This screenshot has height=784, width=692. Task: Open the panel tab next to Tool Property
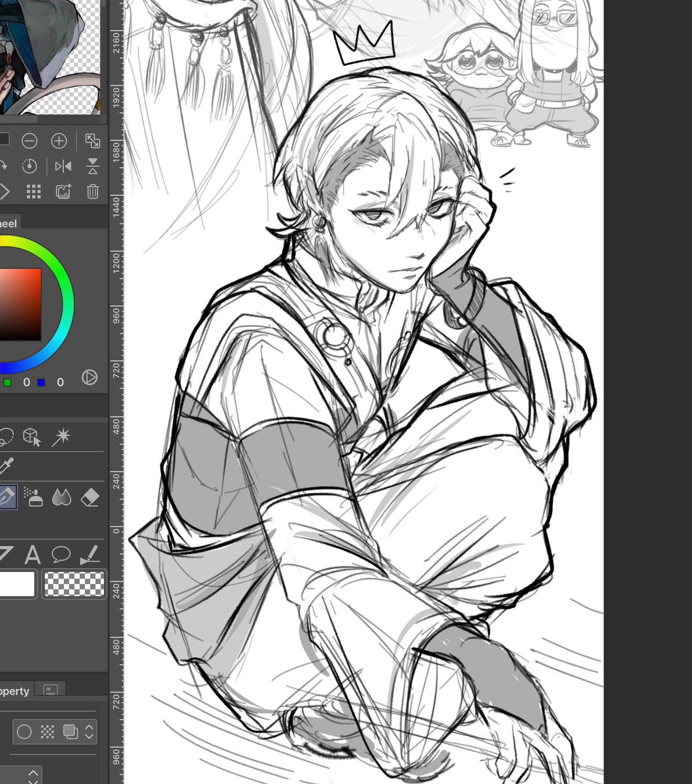[50, 690]
